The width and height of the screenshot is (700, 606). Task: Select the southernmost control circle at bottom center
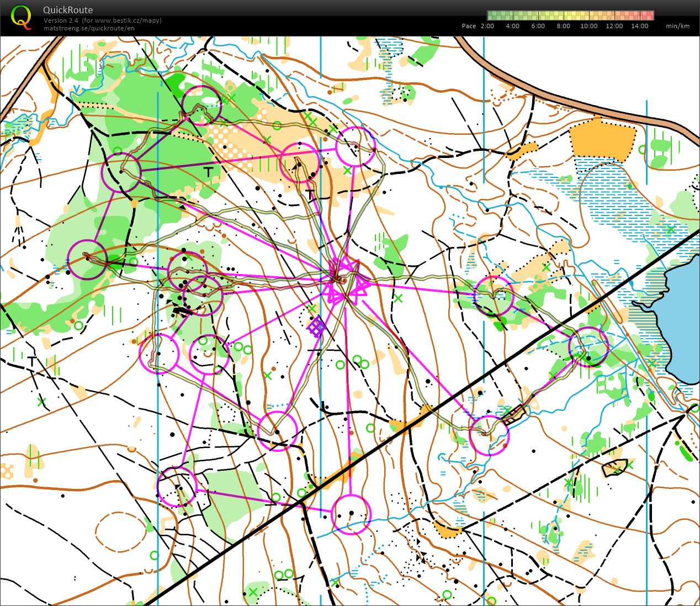coord(351,515)
